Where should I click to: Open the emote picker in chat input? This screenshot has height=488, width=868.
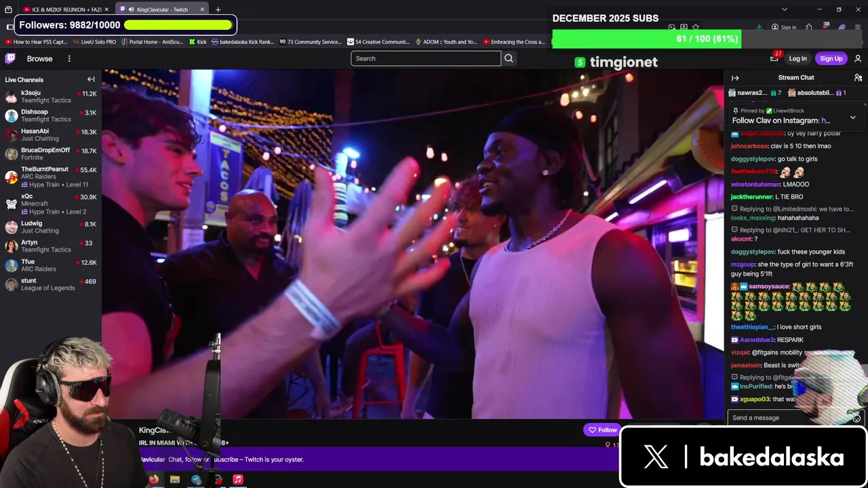tap(856, 418)
